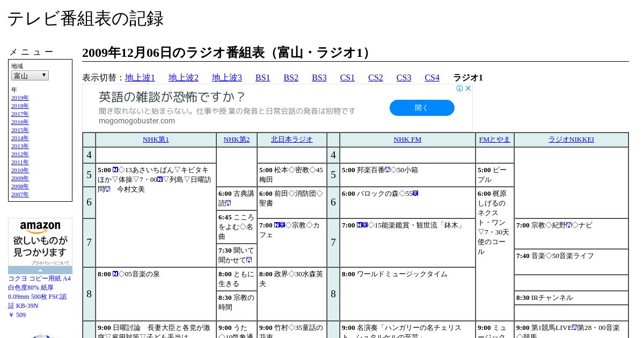
Task: Open the 2016年 archive link
Action: pos(20,122)
